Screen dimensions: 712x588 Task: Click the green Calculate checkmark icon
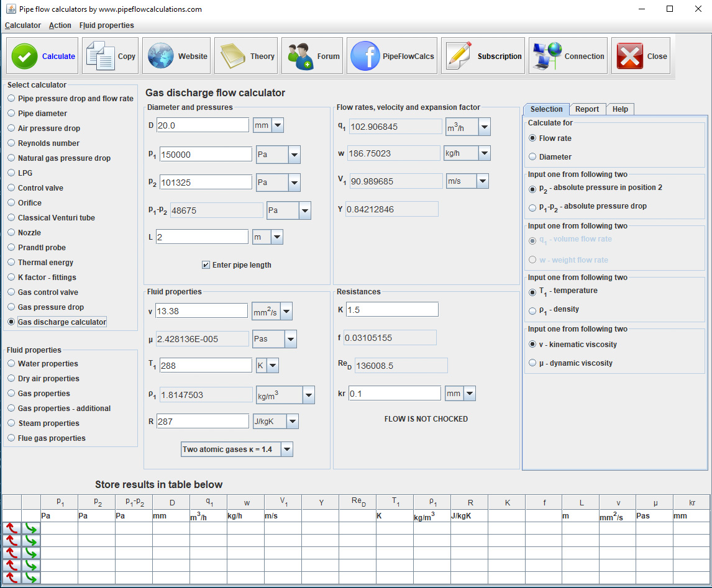(24, 57)
